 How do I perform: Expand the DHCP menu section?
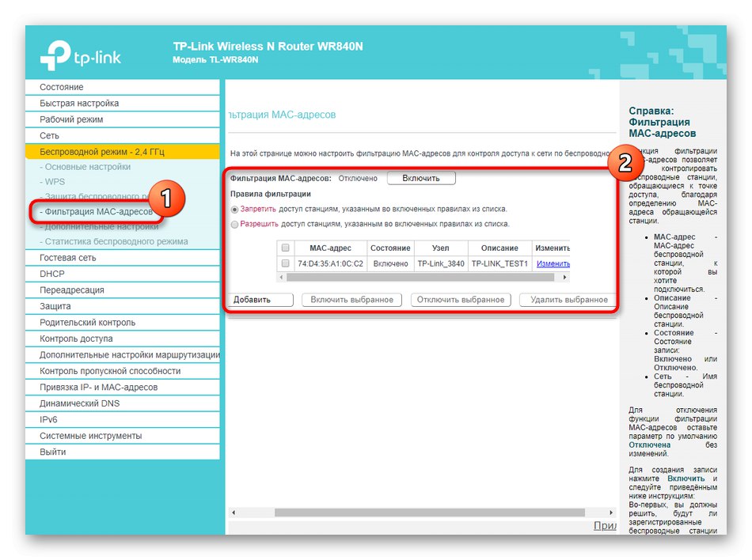pos(122,274)
